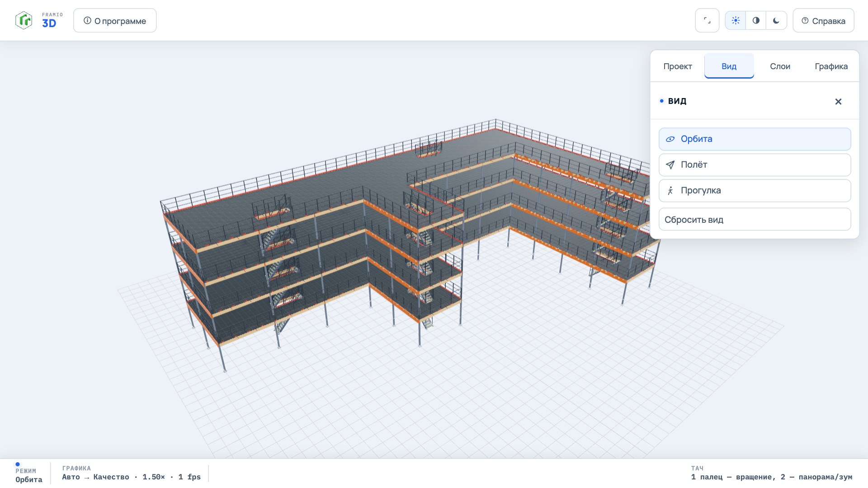Select the half-contrast theme icon

point(756,20)
